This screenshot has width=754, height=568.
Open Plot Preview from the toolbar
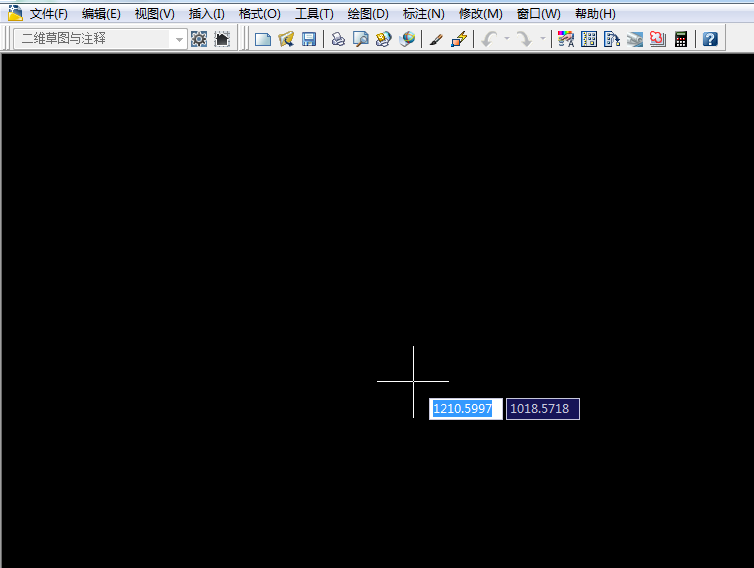pyautogui.click(x=361, y=39)
